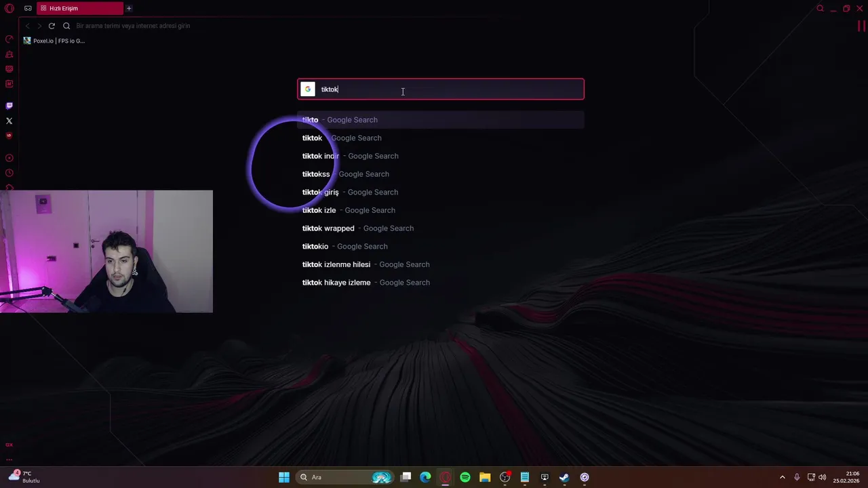The image size is (868, 488).
Task: Open the red shield sidebar extension
Action: [9, 136]
